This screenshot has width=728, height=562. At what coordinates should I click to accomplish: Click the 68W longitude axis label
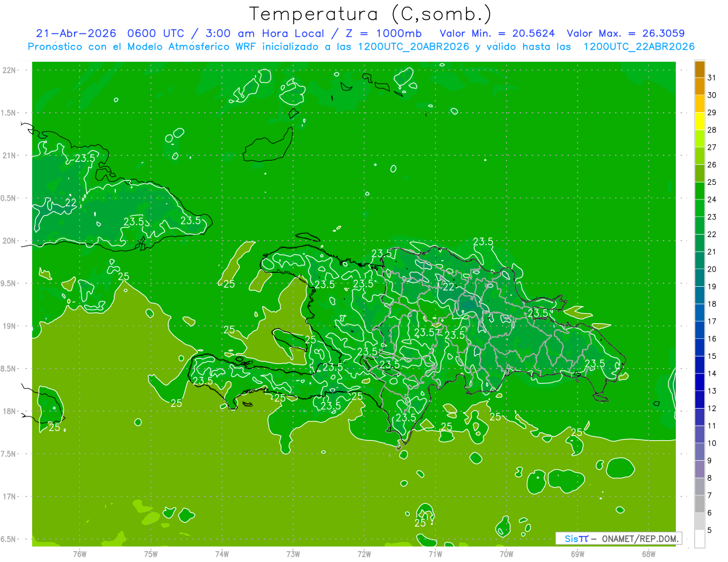coord(649,554)
